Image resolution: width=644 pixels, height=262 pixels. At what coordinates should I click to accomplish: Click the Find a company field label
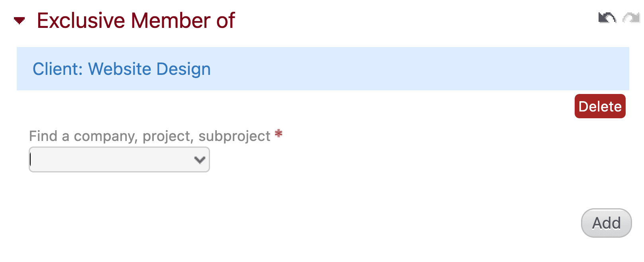[x=149, y=136]
